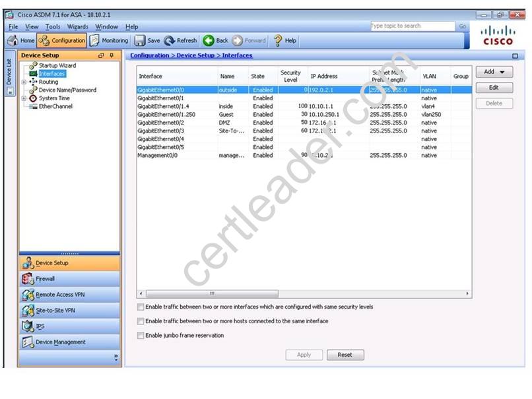Open the View menu

[32, 27]
